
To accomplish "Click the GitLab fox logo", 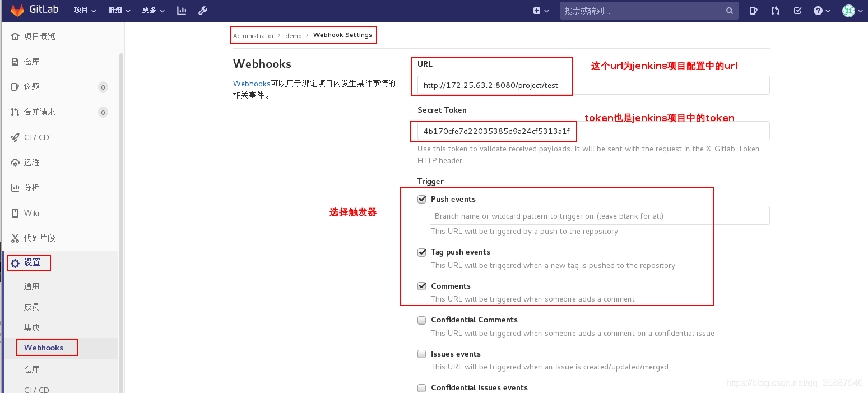I will point(17,10).
